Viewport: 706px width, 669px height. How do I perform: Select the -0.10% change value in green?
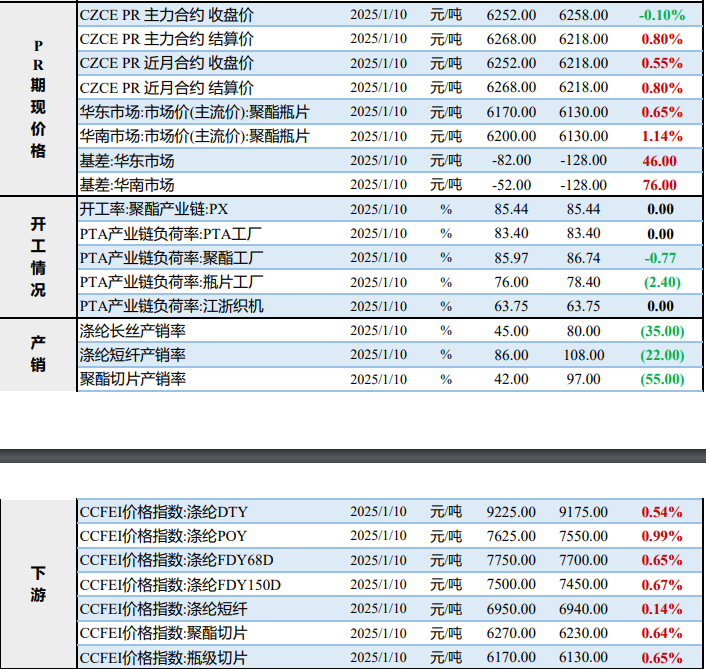(x=661, y=15)
